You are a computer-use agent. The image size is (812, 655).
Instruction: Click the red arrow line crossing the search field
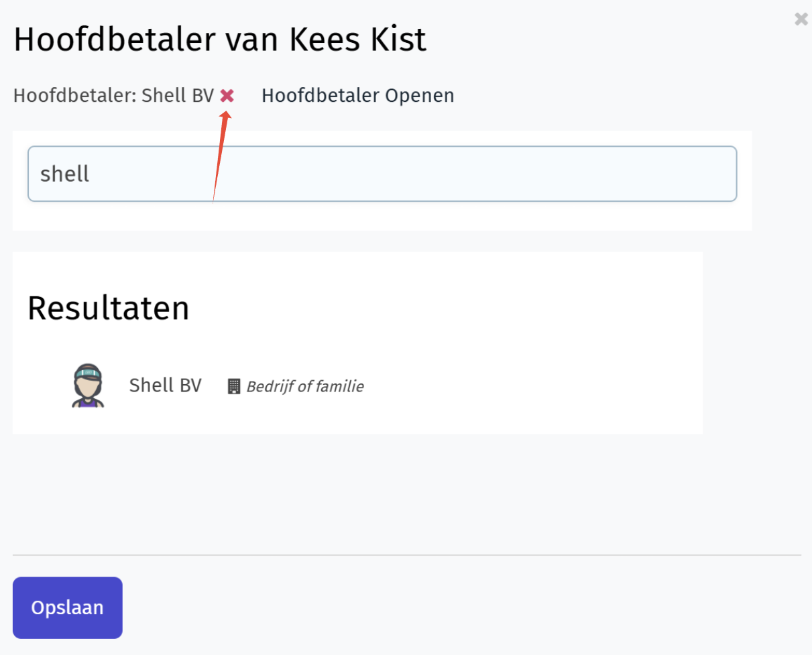point(217,174)
